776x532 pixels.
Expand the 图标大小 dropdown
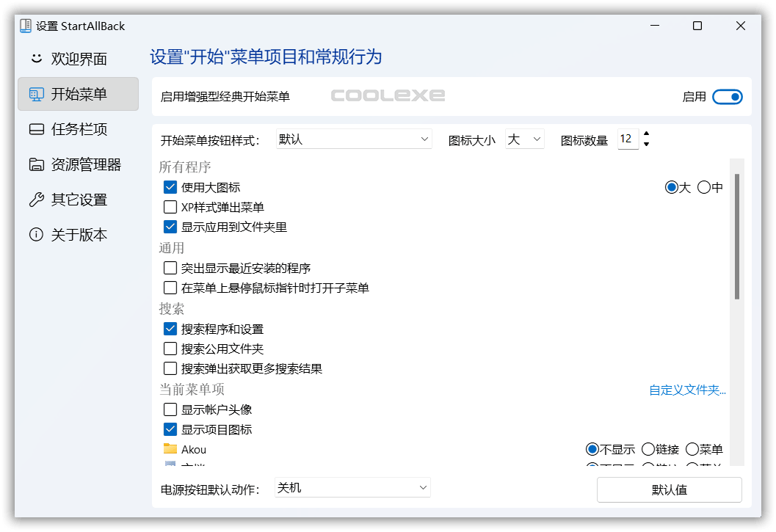(x=524, y=139)
